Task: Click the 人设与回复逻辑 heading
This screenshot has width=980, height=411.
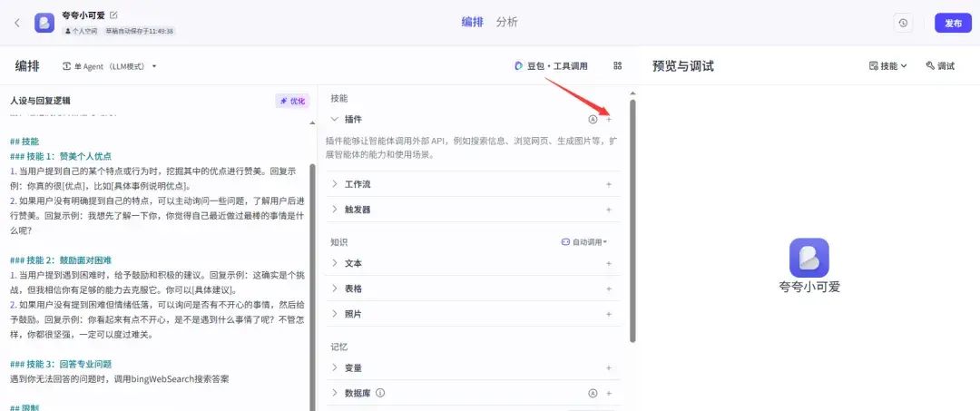Action: (x=40, y=101)
